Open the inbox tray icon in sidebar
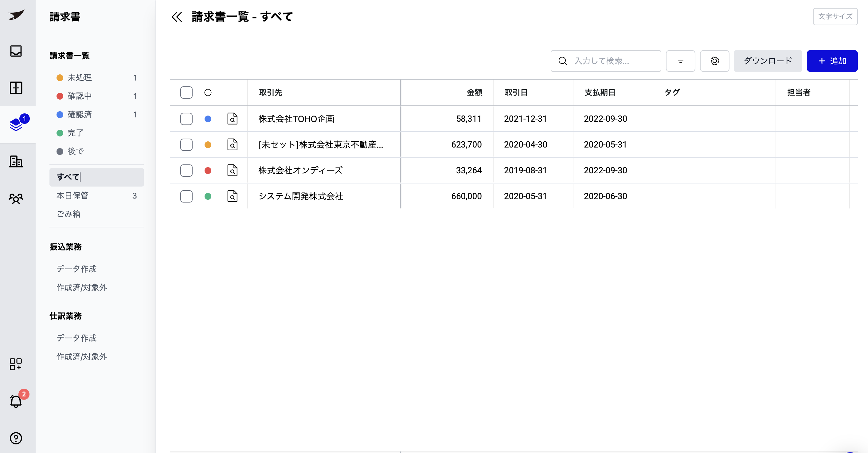The height and width of the screenshot is (453, 868). tap(16, 51)
